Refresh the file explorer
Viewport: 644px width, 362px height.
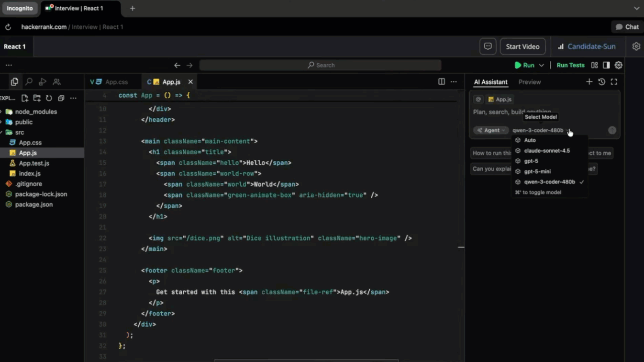pos(49,98)
